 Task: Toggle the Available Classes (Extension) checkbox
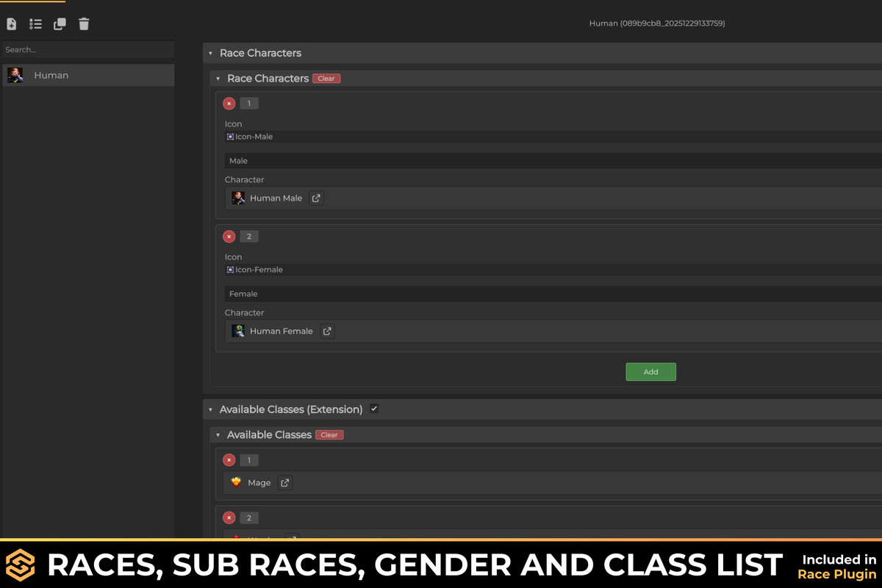click(374, 409)
